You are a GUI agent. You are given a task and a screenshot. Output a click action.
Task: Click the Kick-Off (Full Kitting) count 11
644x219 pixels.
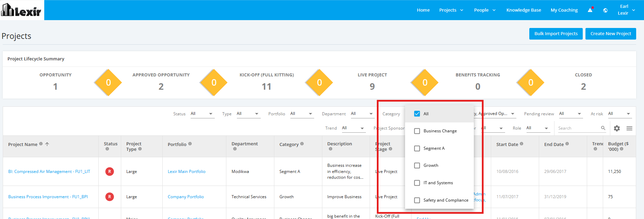coord(267,87)
